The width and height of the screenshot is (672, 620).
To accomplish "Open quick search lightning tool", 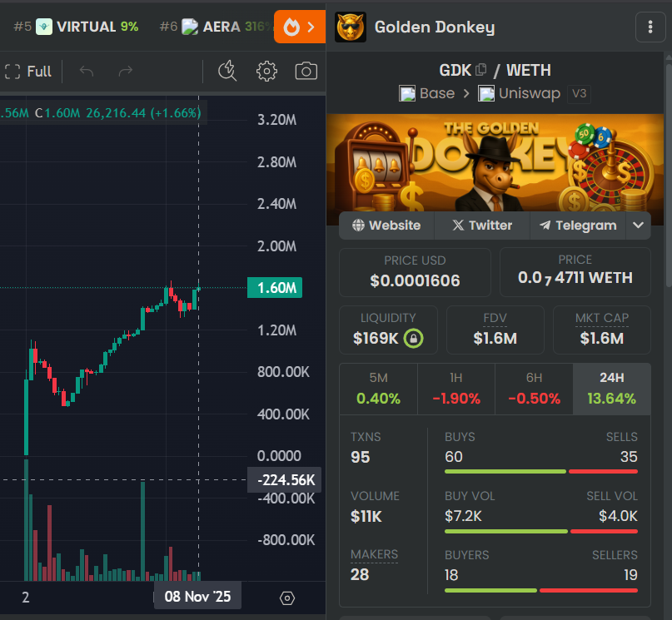I will 227,71.
